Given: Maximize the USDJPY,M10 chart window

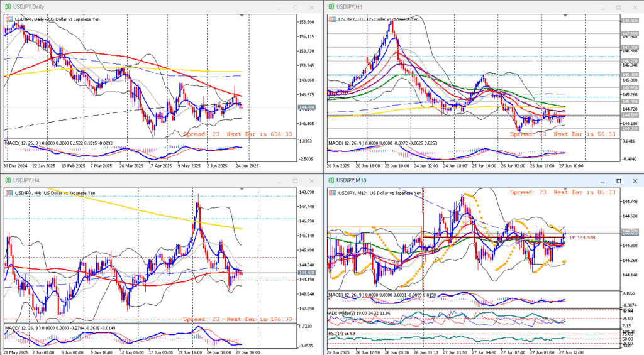Looking at the screenshot, I should pyautogui.click(x=619, y=181).
